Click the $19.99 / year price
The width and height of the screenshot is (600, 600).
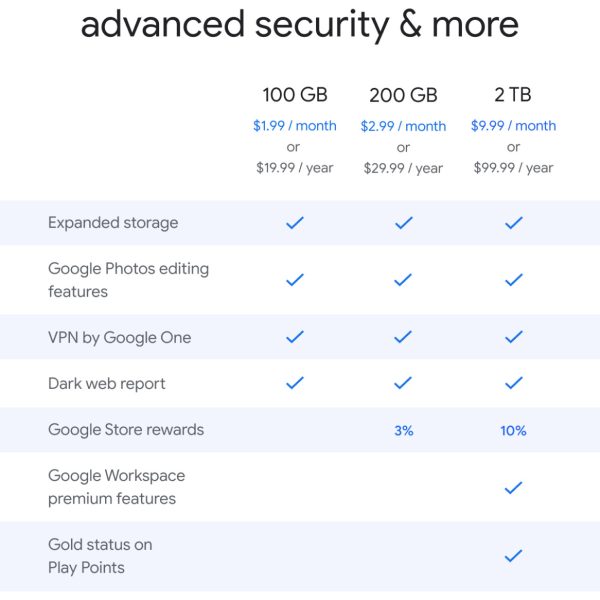click(294, 168)
